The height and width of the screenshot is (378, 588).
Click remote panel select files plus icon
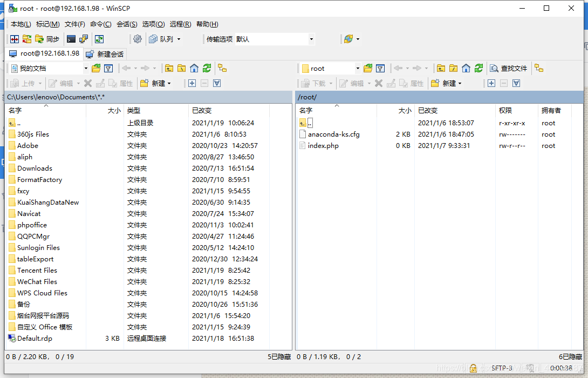click(491, 83)
